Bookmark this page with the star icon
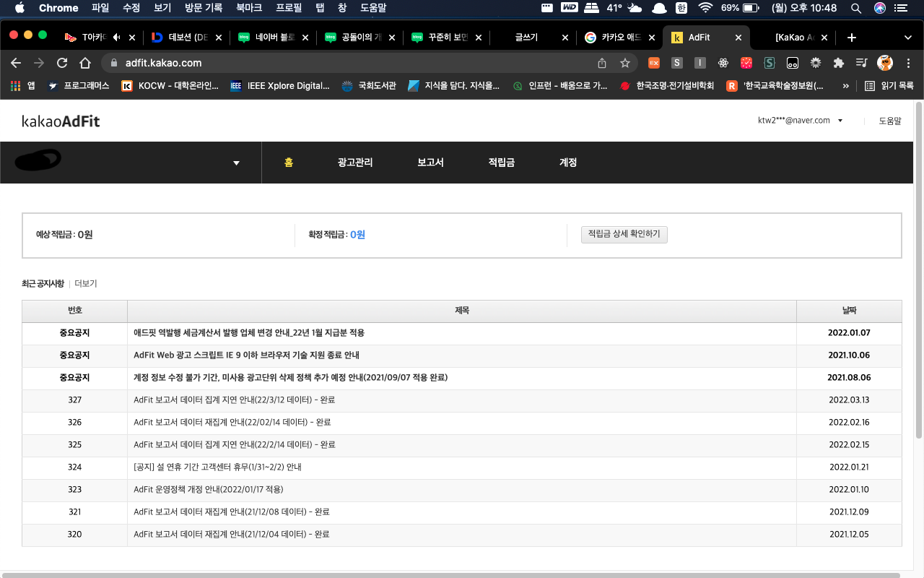Screen dimensions: 924x578 tap(625, 63)
